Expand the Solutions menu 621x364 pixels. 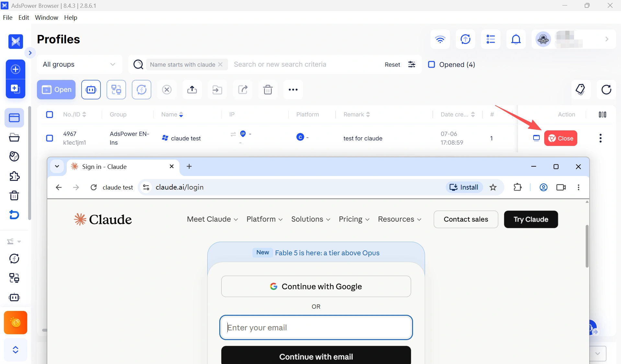(311, 219)
